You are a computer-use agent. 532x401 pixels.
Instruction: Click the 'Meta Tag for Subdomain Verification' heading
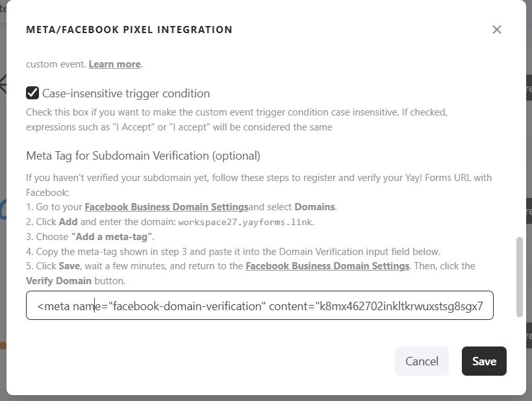coord(143,156)
